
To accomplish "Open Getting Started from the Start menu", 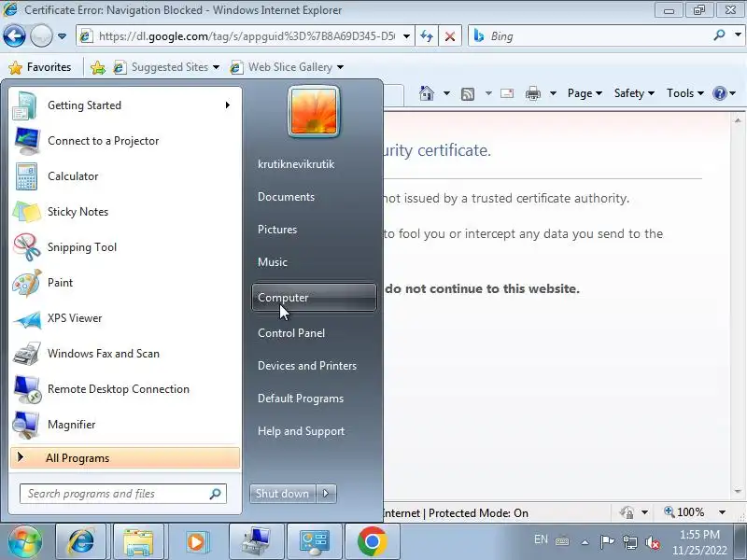I will 125,105.
